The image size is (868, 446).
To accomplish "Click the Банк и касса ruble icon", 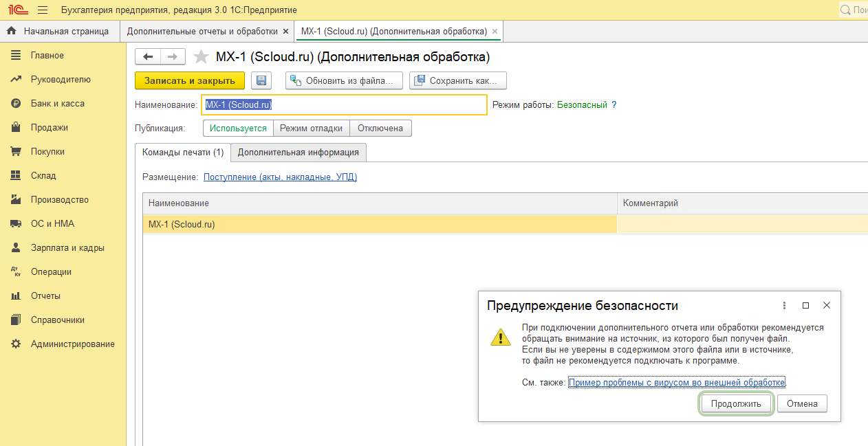I will pos(16,103).
